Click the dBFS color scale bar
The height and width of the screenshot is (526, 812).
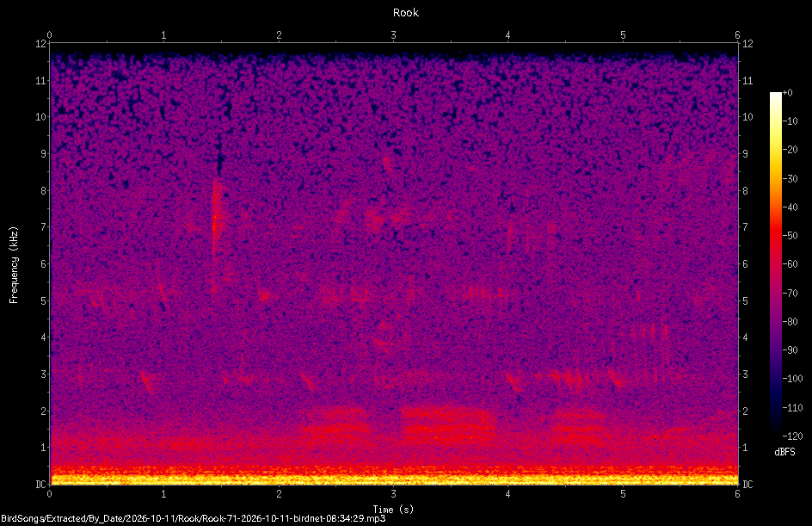point(775,264)
